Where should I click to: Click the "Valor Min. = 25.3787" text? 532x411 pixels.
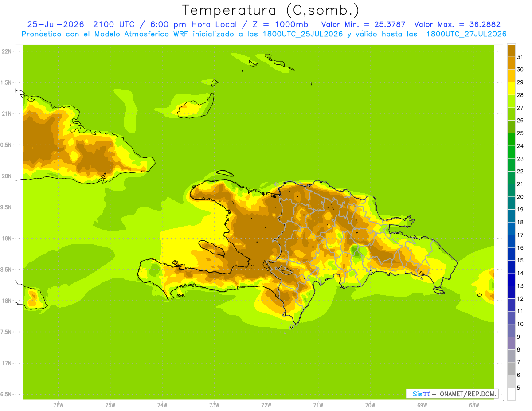click(364, 24)
